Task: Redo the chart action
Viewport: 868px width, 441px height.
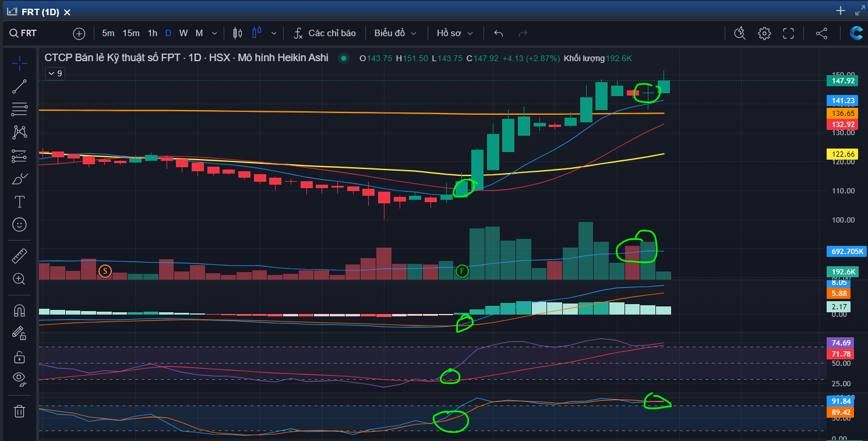Action: coord(523,33)
